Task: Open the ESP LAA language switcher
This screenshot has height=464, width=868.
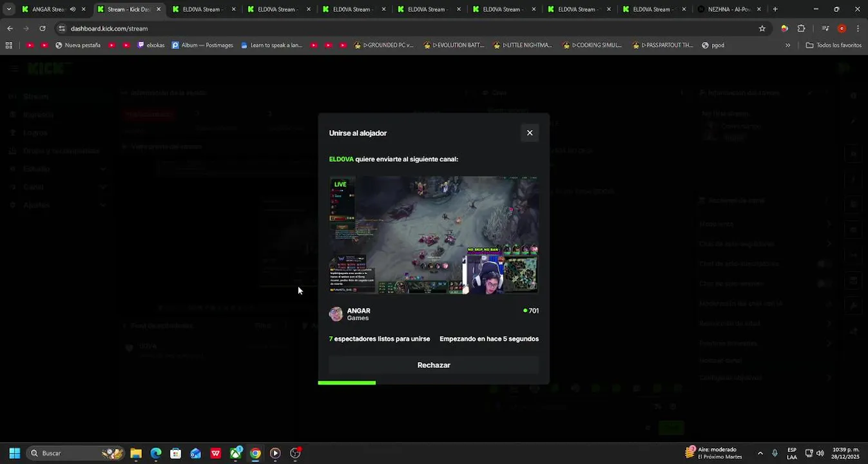Action: coord(792,453)
